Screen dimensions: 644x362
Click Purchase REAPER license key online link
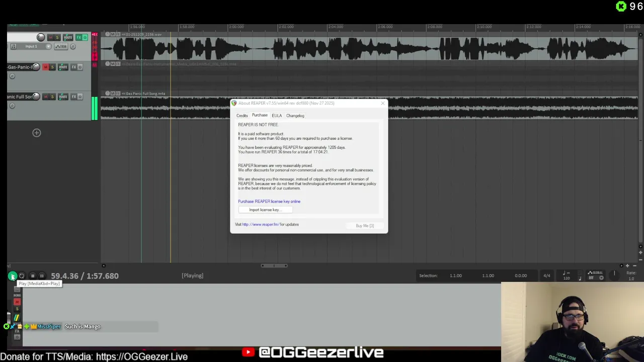[x=269, y=201]
